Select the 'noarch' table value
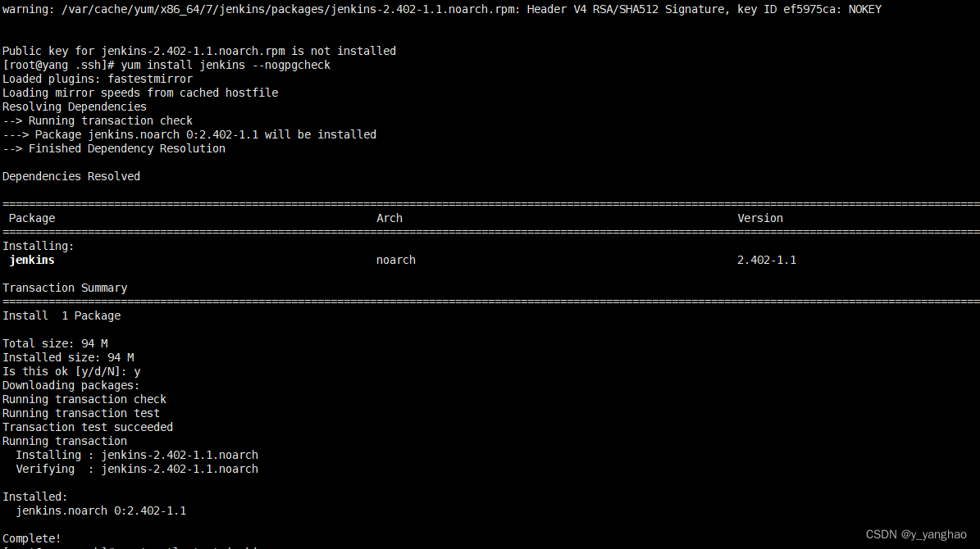980x549 pixels. pyautogui.click(x=395, y=261)
